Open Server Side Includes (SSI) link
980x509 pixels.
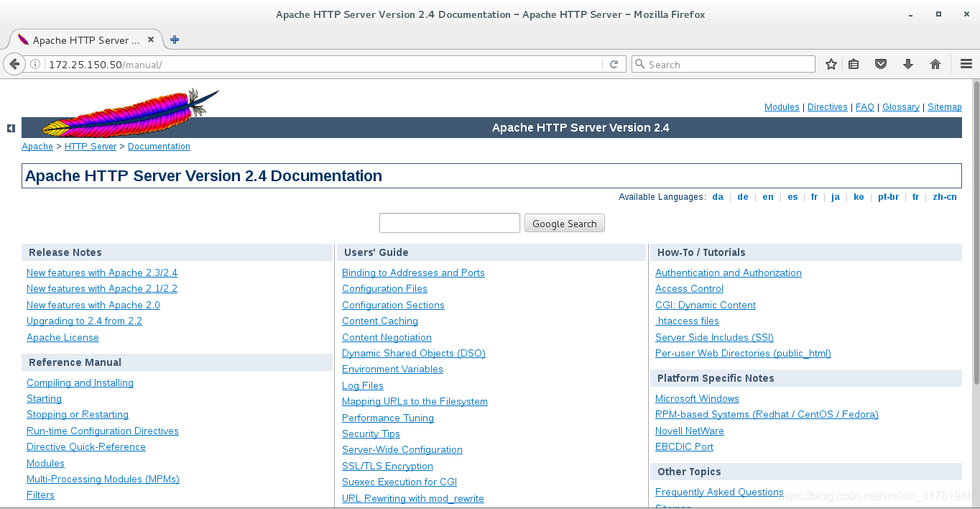point(714,337)
